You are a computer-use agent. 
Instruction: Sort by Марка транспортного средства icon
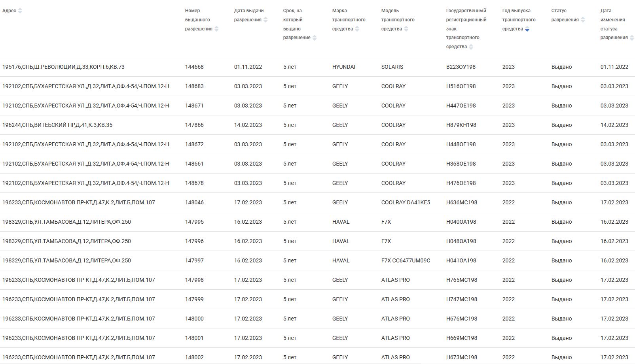point(357,29)
